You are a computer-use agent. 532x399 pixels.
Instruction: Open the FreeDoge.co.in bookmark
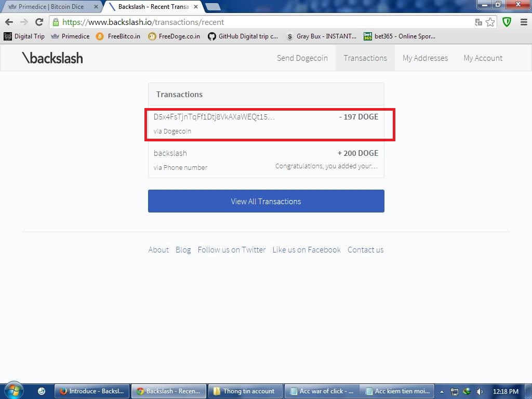pos(174,36)
